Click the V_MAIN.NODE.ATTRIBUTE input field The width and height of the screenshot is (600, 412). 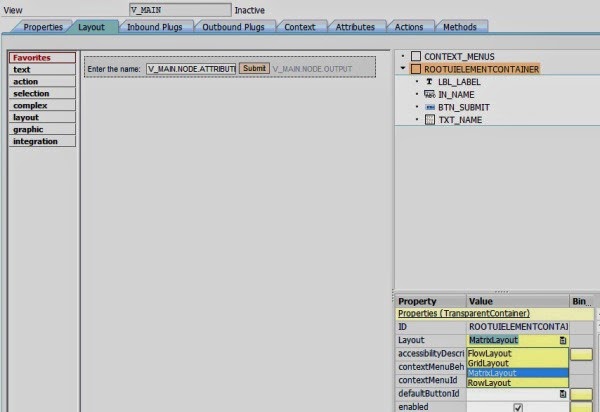pos(190,68)
